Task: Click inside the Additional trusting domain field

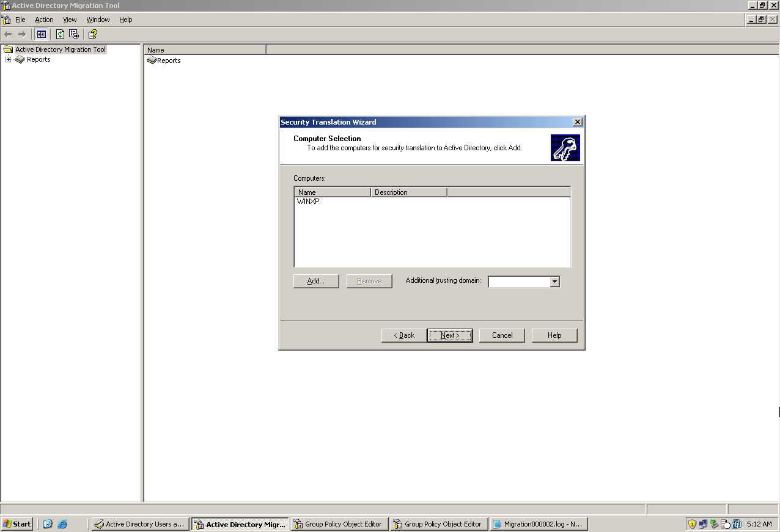Action: (520, 282)
